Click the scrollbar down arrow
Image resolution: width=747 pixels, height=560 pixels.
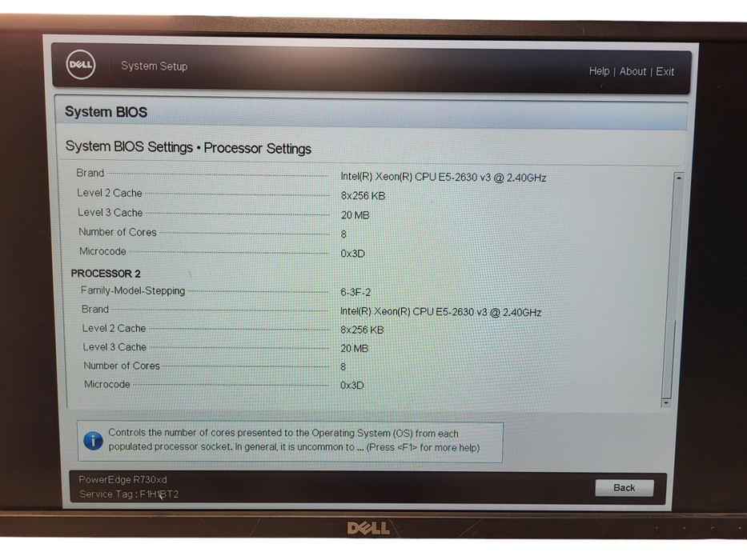point(665,403)
